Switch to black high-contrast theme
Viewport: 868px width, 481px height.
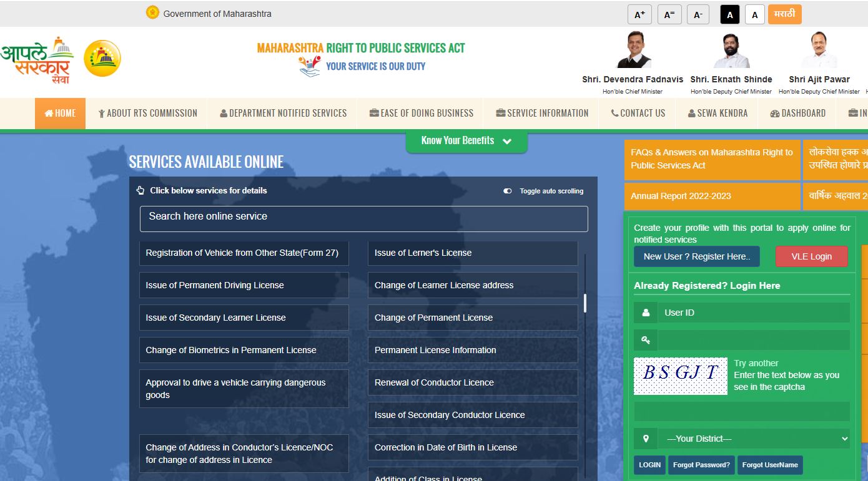[729, 14]
